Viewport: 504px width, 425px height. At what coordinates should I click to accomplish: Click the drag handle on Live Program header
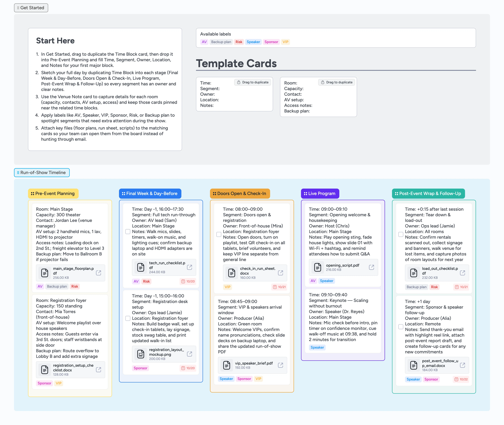[x=305, y=193]
